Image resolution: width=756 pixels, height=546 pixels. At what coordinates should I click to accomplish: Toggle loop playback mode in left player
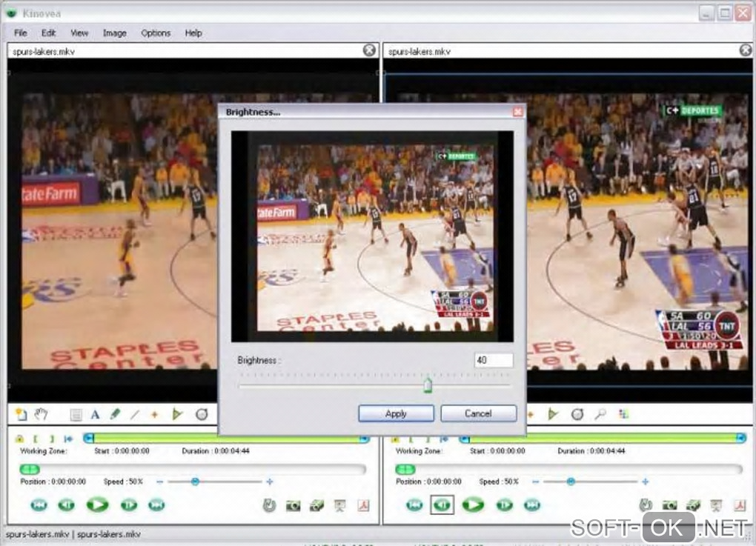(270, 505)
